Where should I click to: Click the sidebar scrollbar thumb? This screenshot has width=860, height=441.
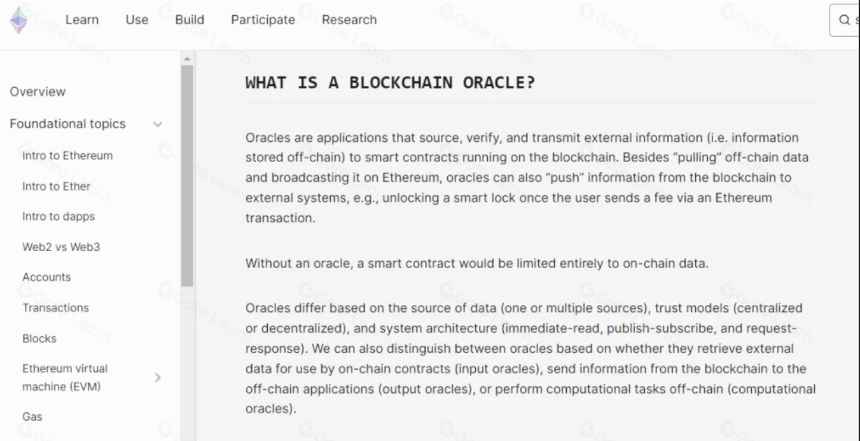click(x=187, y=176)
